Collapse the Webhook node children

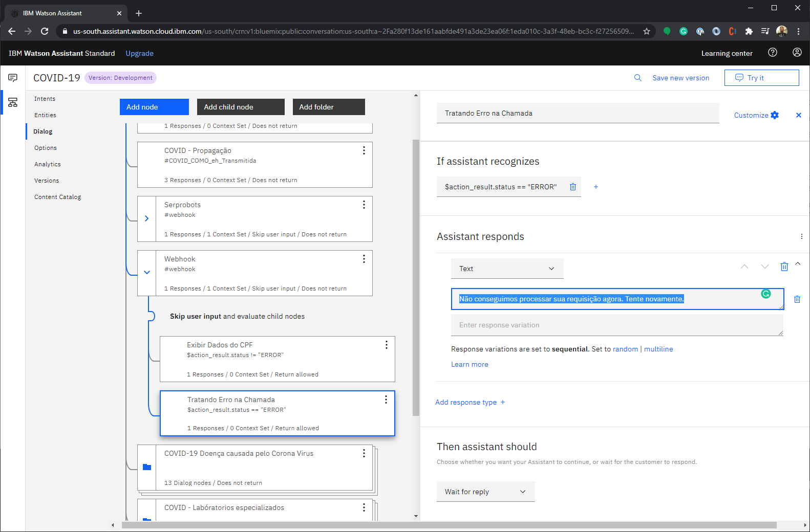coord(147,273)
